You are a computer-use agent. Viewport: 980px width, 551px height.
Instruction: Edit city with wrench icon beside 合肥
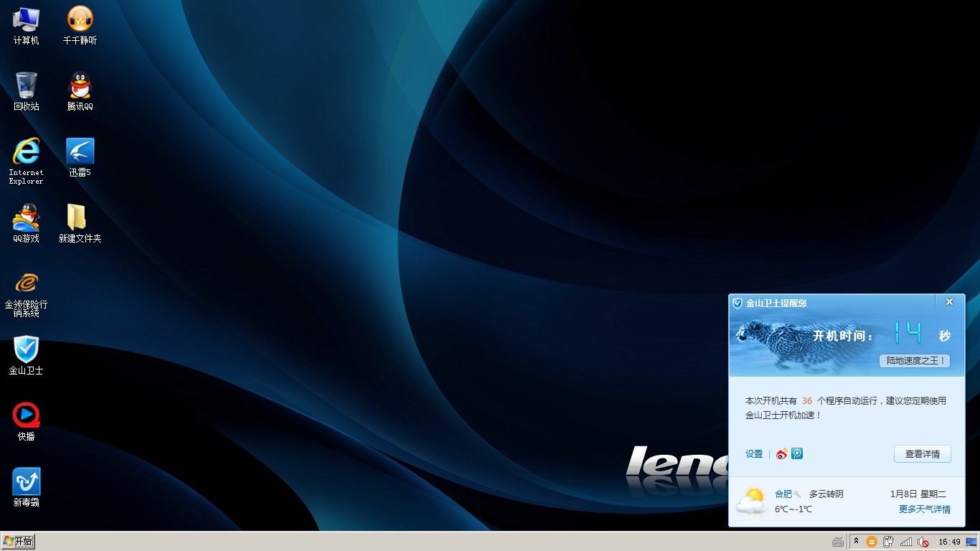pos(797,494)
